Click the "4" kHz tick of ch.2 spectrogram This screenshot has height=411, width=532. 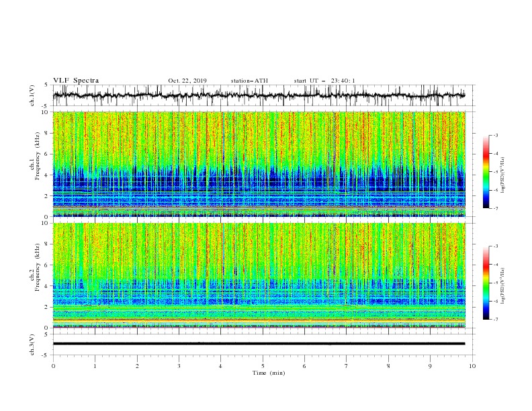[47, 286]
